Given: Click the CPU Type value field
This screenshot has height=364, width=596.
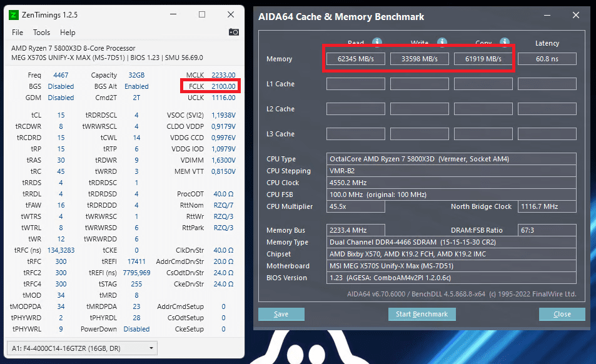Looking at the screenshot, I should point(451,159).
